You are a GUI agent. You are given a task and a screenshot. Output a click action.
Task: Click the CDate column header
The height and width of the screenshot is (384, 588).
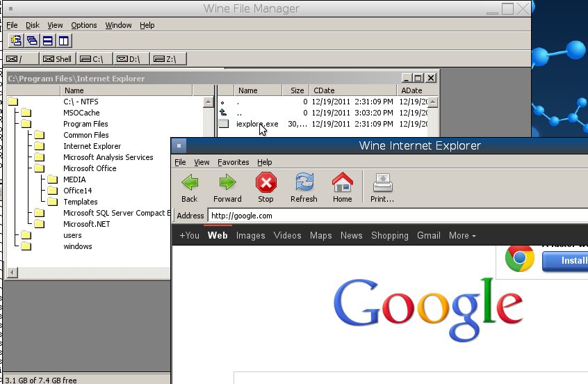click(352, 90)
